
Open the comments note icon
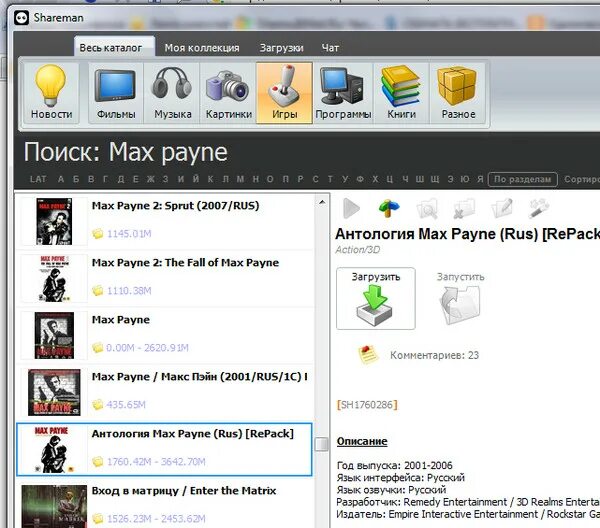click(367, 355)
